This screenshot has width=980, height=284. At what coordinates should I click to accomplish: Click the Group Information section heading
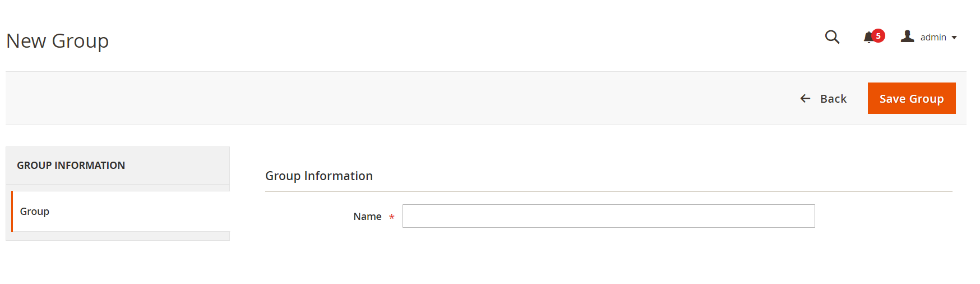tap(319, 176)
